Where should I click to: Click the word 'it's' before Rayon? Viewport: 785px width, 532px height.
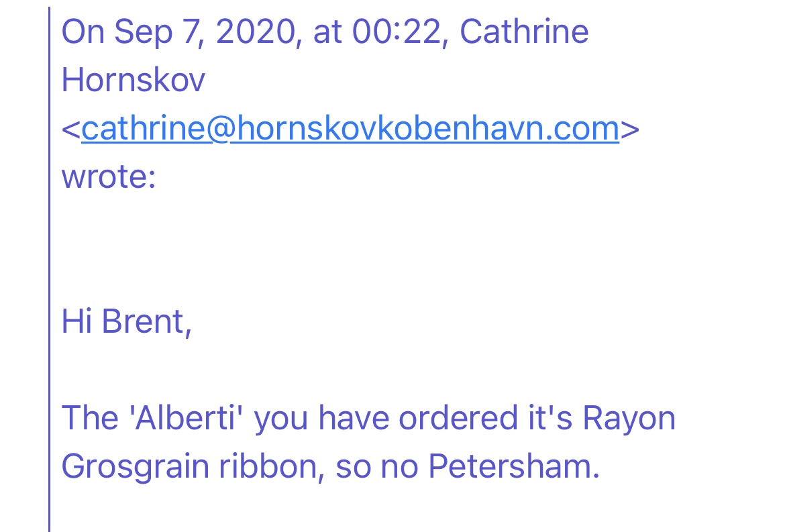click(549, 418)
